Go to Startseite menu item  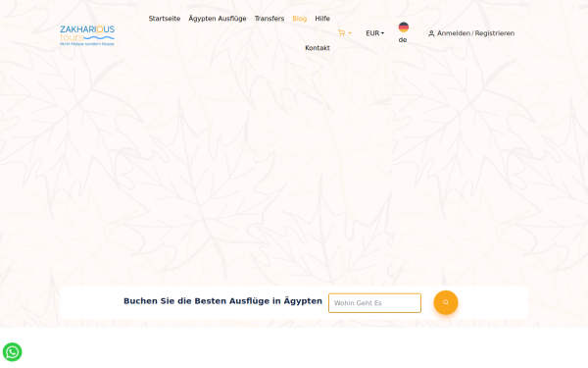(165, 19)
